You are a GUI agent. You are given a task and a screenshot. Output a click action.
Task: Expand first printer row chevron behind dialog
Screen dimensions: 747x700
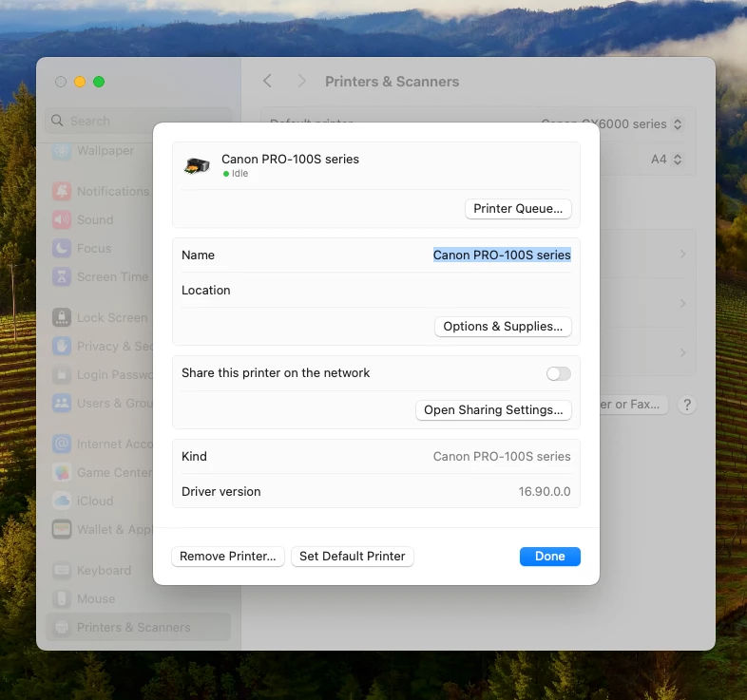[683, 255]
